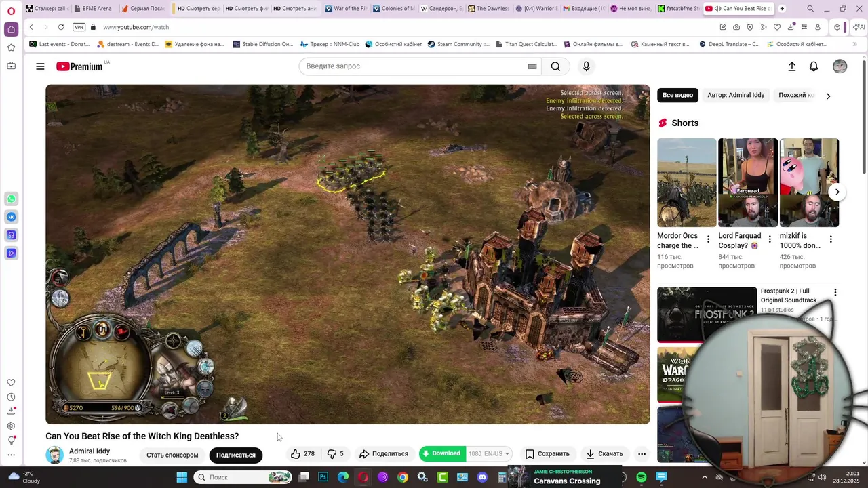This screenshot has width=868, height=488.
Task: Open the Stable Diffusion bookmark
Action: 262,44
